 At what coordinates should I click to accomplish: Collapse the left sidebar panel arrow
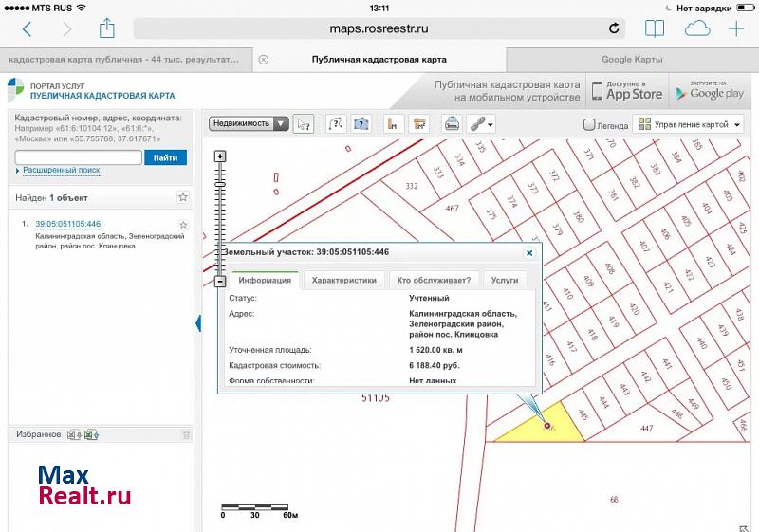198,323
